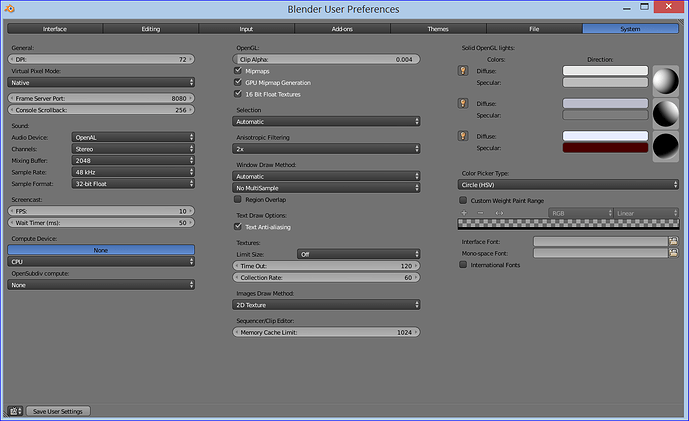
Task: Switch to the File tab
Action: click(x=534, y=29)
